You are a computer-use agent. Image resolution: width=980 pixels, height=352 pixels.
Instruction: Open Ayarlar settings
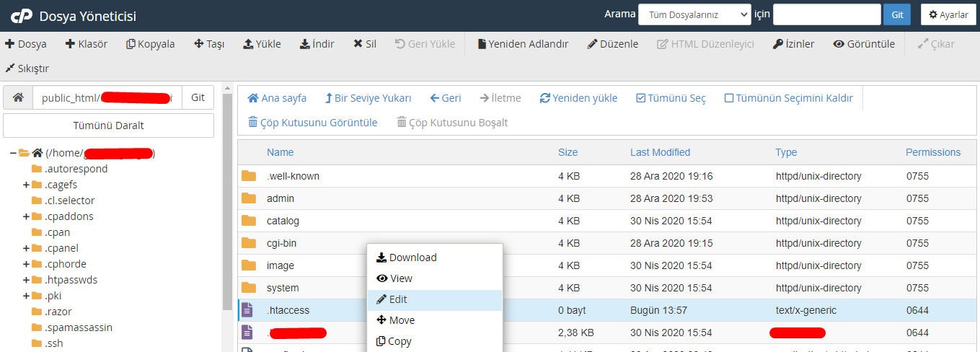click(948, 14)
